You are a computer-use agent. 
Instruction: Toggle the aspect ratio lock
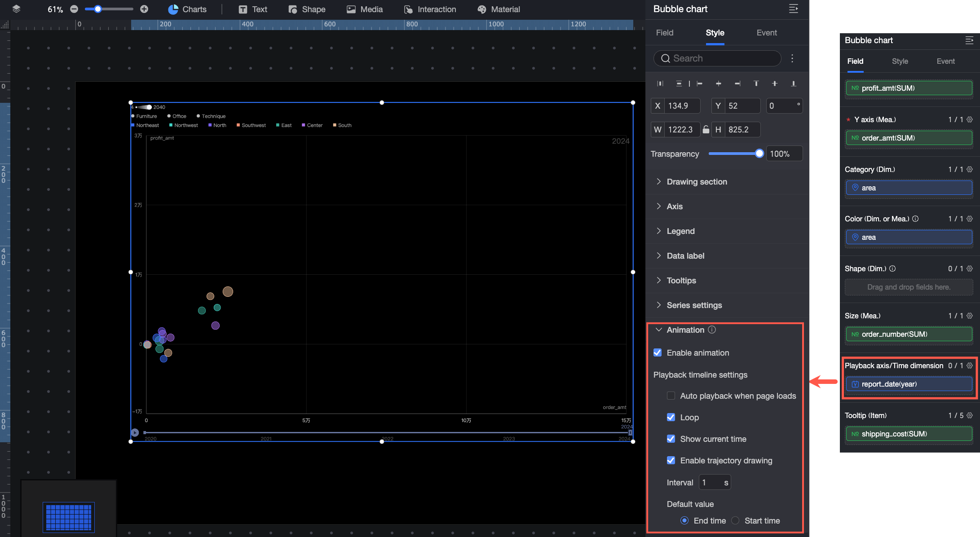(706, 129)
